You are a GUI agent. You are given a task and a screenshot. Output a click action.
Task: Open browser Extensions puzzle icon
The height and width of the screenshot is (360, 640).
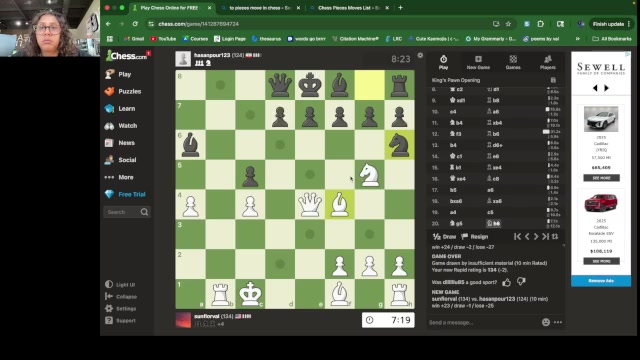[540, 24]
